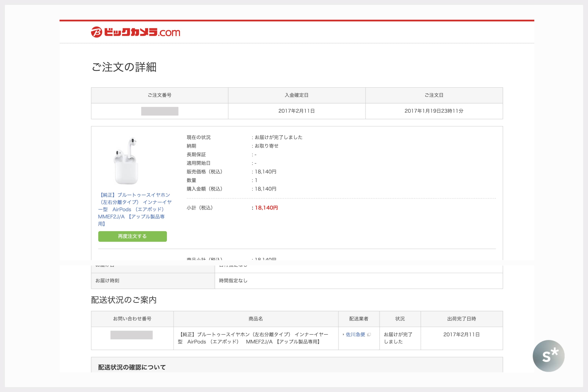Viewport: 588px width, 392px height.
Task: Click the 出荷完了日時 column header
Action: [462, 319]
